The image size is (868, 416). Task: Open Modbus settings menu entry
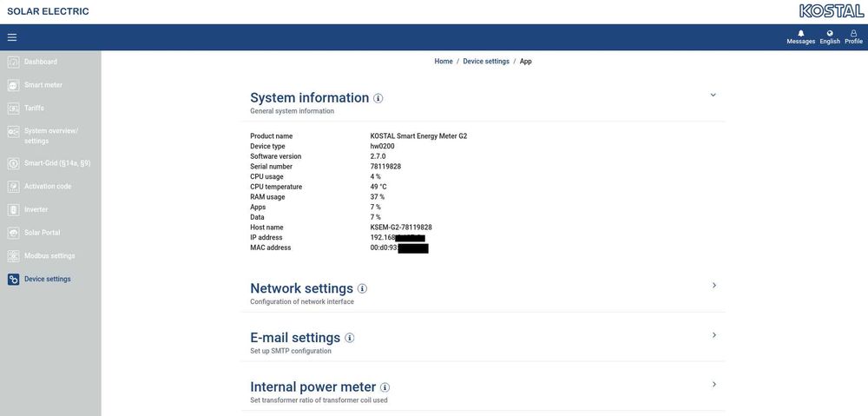[49, 256]
